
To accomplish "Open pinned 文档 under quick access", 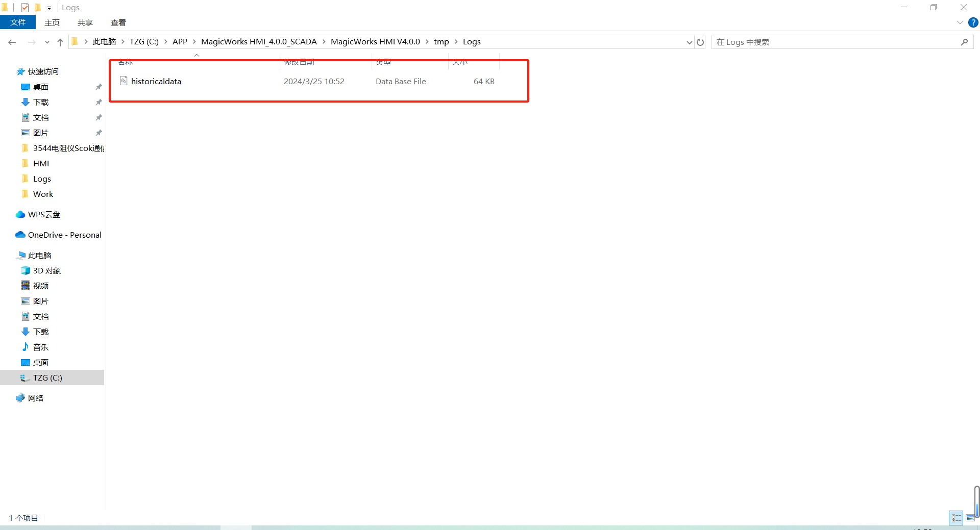I will coord(40,118).
